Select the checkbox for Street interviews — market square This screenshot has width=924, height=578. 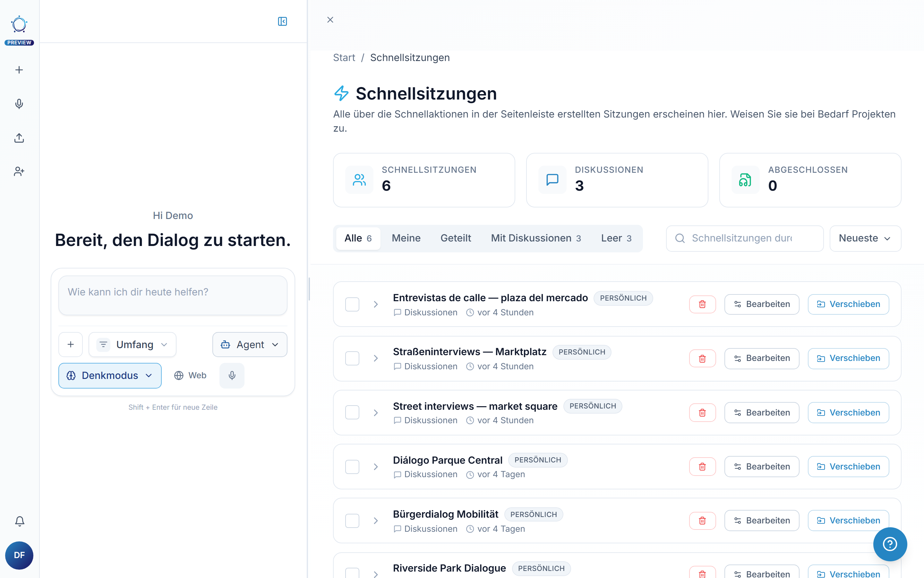[x=352, y=413]
